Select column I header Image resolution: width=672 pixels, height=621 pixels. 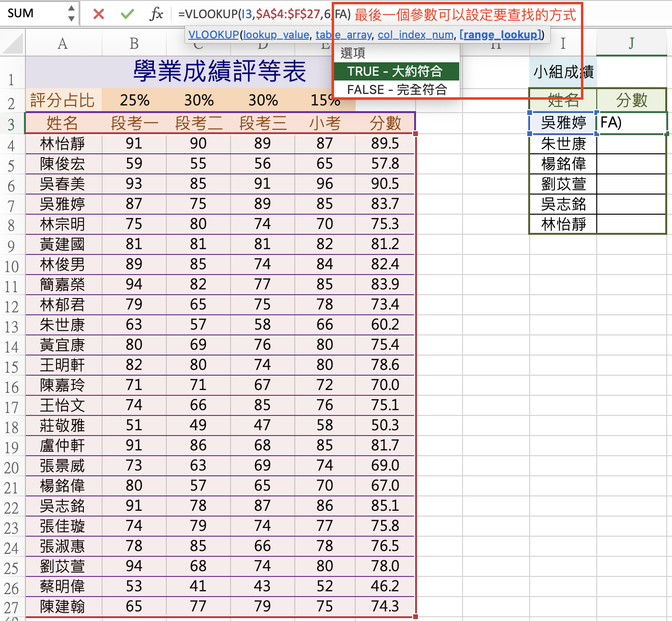click(563, 44)
